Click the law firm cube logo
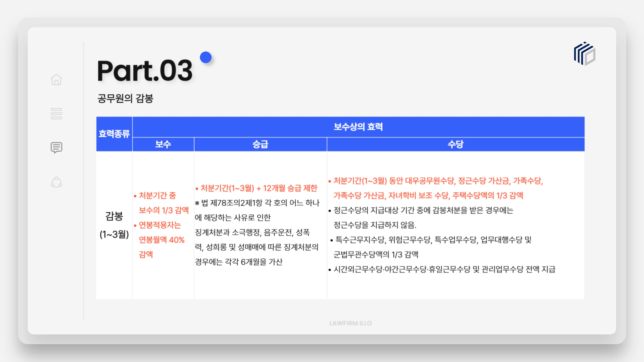 pyautogui.click(x=585, y=54)
